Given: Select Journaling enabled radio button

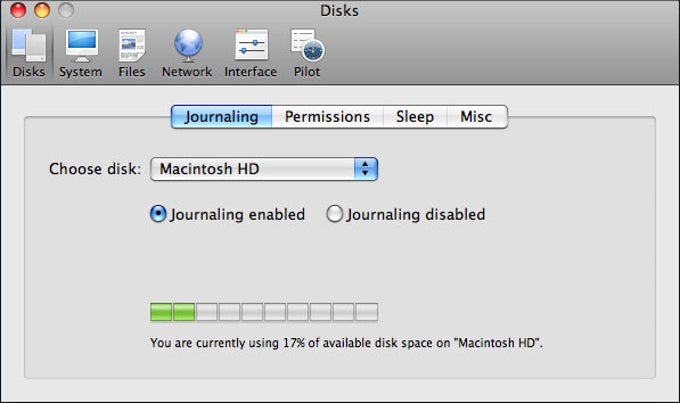Looking at the screenshot, I should pos(158,214).
